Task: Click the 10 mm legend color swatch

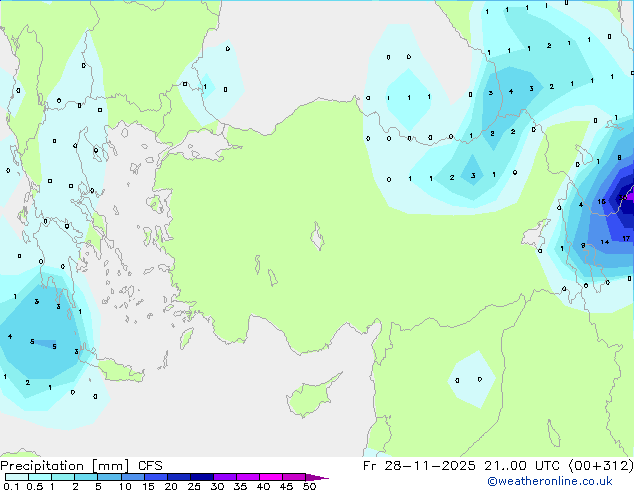Action: point(133,477)
